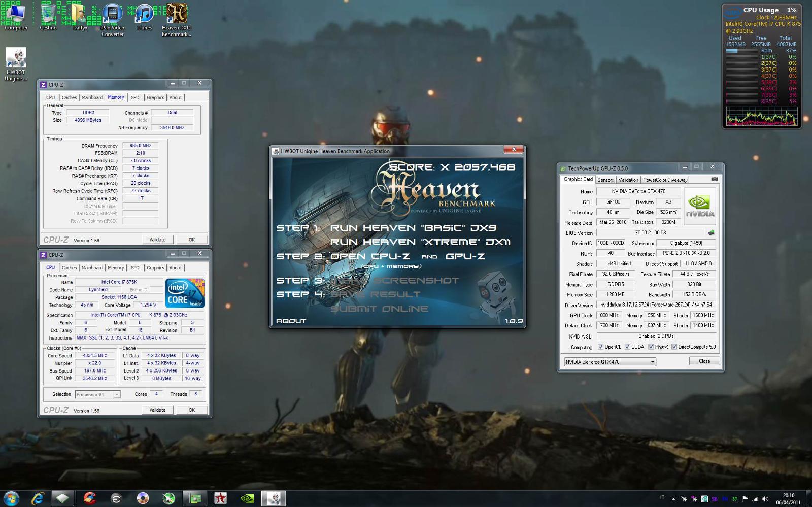
Task: Click the green arrow globe taskbar icon
Action: [x=168, y=498]
